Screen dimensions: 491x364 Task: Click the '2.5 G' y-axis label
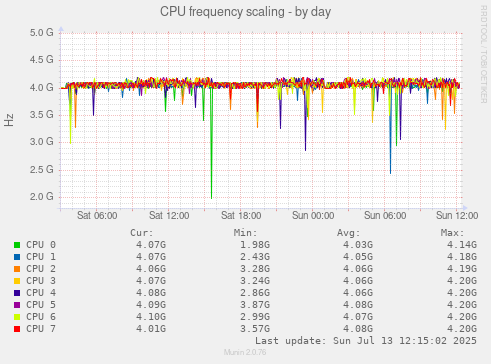41,170
